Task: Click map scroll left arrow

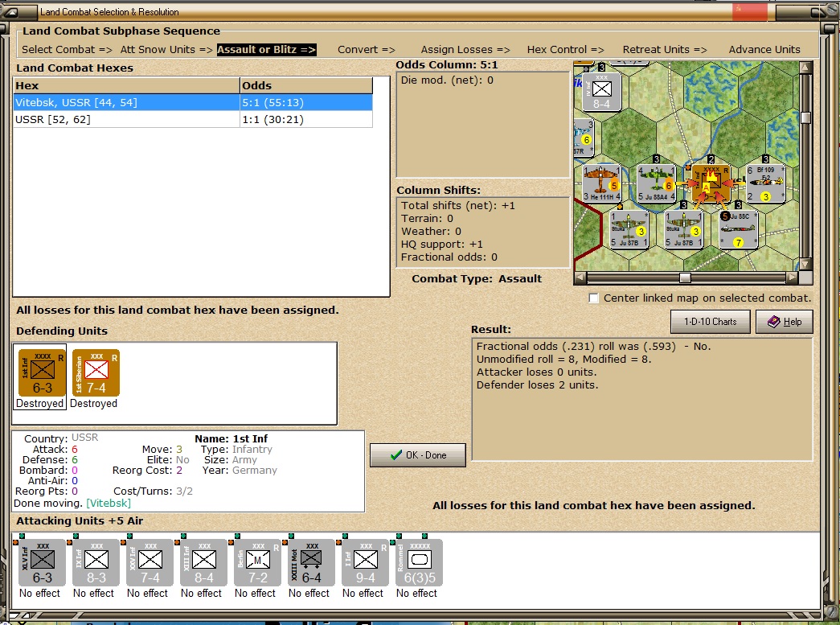Action: 580,278
